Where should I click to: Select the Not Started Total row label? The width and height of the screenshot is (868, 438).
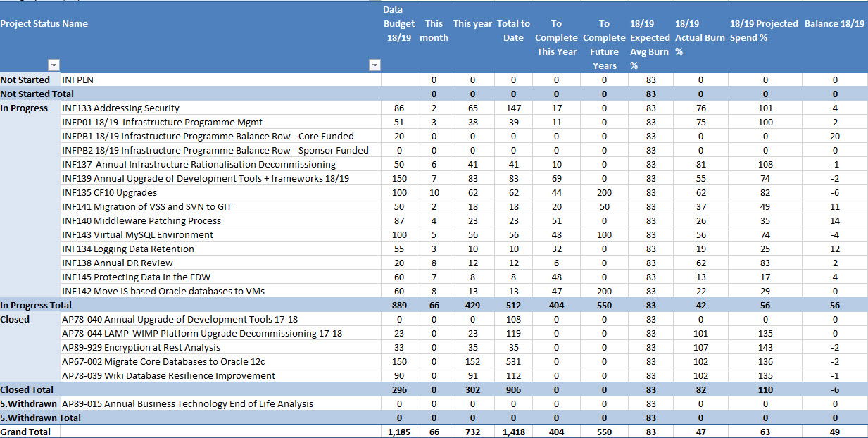37,94
